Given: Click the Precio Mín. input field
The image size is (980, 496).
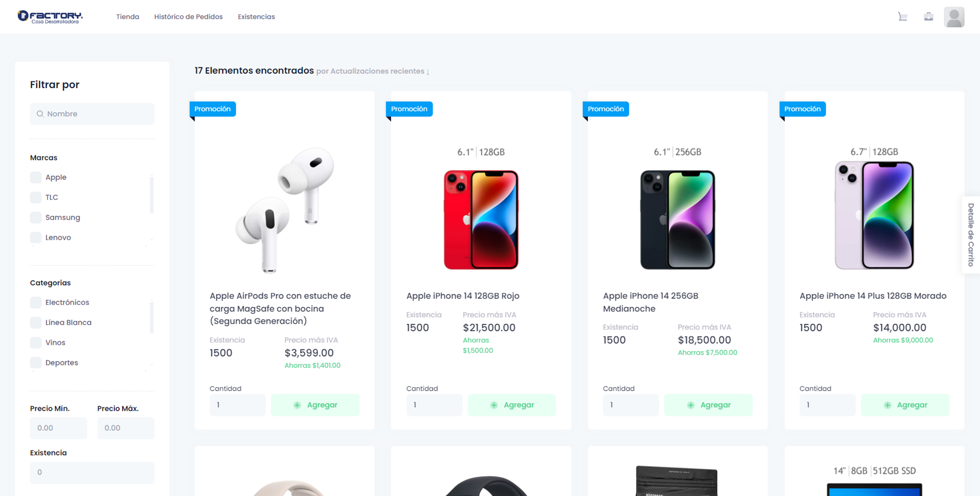Looking at the screenshot, I should [58, 428].
